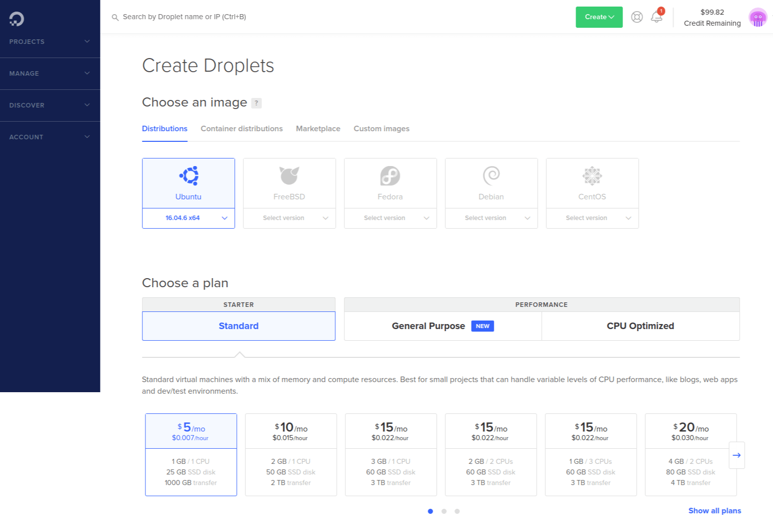Image resolution: width=773 pixels, height=532 pixels.
Task: Expand the DISCOVER sidebar section
Action: point(50,105)
